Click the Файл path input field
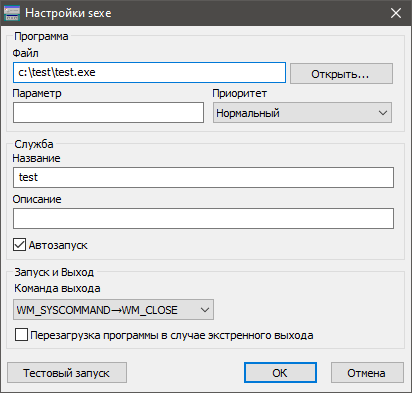 click(149, 72)
